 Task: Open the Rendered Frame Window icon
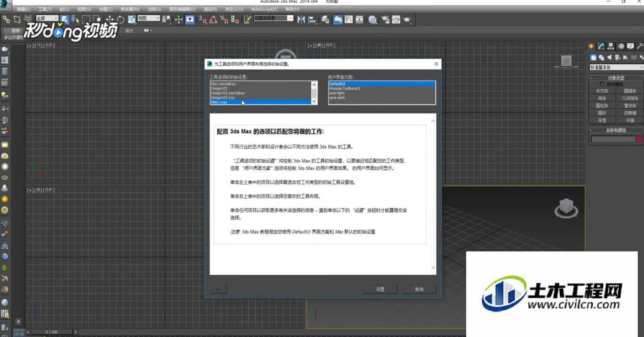(x=396, y=19)
